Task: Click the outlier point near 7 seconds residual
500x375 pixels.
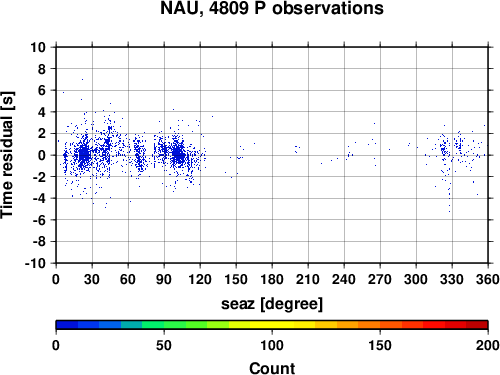Action: point(82,79)
